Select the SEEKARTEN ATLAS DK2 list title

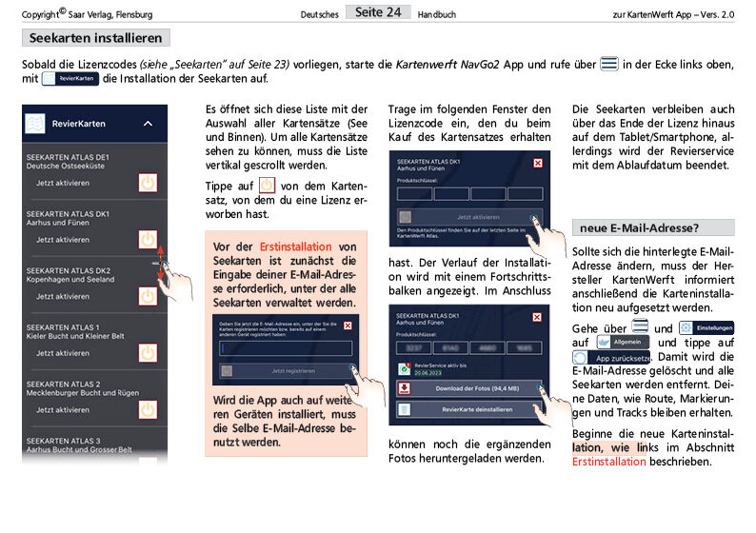tap(69, 270)
